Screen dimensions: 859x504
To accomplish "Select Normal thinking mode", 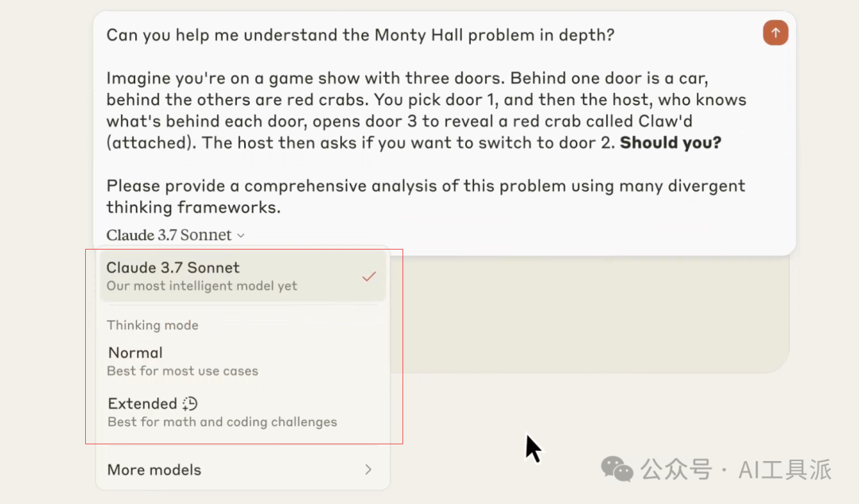I will tap(136, 353).
